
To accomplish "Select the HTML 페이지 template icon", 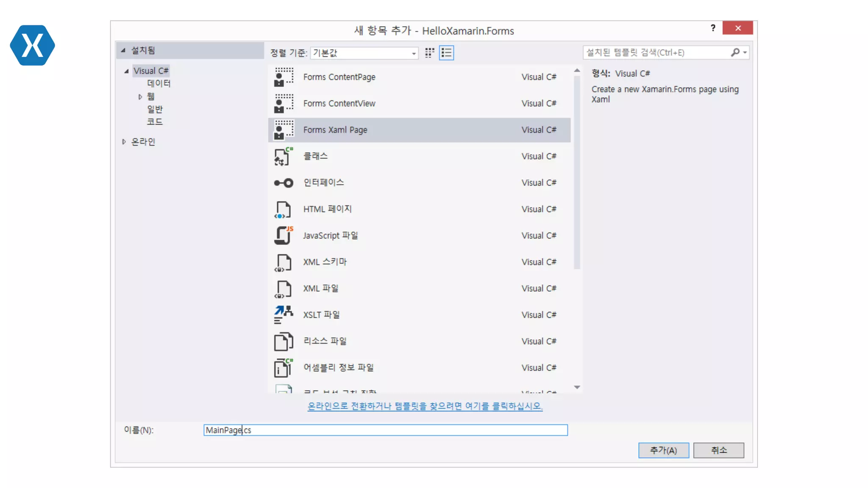I will (284, 209).
